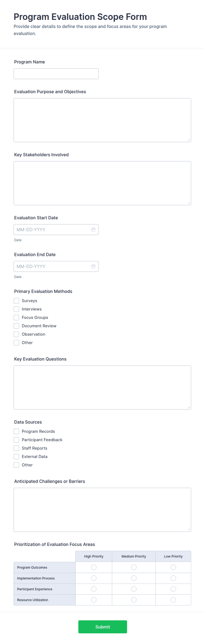This screenshot has height=644, width=203.
Task: Click into Key Stakeholders Involved box
Action: pos(102,183)
